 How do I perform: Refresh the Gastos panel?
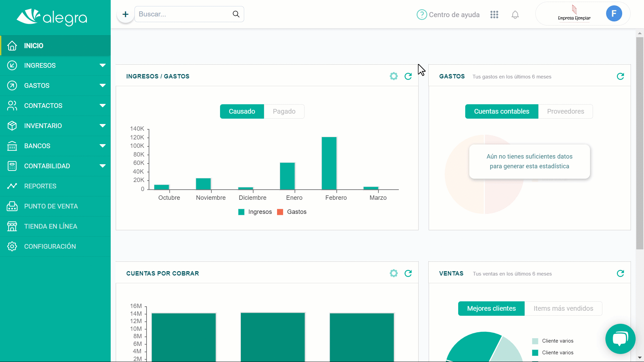click(x=621, y=76)
